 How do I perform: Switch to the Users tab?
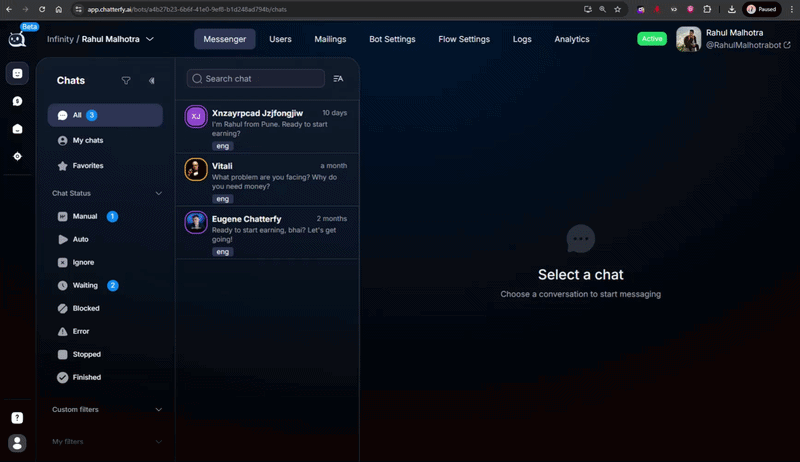[x=280, y=39]
